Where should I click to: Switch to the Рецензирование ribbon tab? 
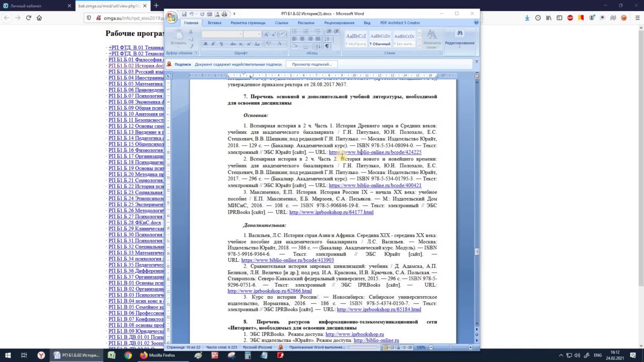click(339, 23)
